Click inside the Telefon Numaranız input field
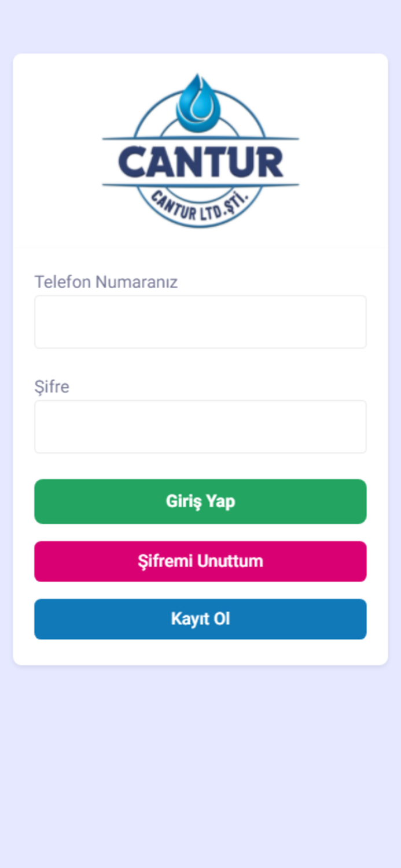This screenshot has height=868, width=401. click(x=200, y=322)
